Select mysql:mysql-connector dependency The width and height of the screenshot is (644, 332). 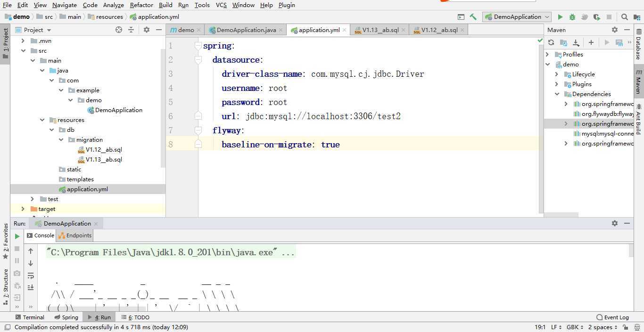[x=603, y=134]
